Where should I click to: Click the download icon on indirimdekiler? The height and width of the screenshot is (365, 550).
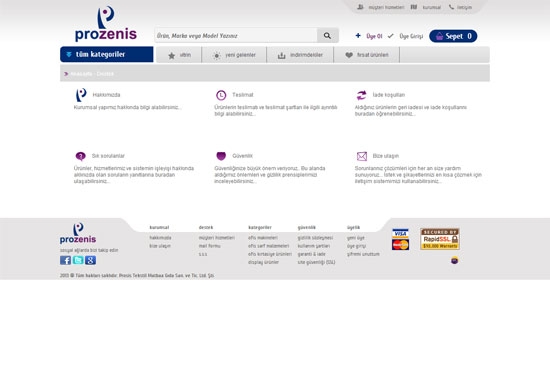coord(281,55)
